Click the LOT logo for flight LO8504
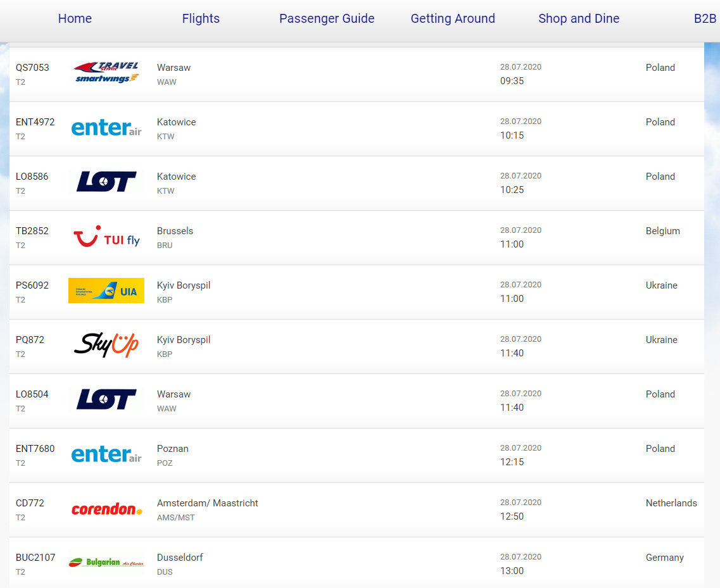Image resolution: width=720 pixels, height=588 pixels. [106, 399]
